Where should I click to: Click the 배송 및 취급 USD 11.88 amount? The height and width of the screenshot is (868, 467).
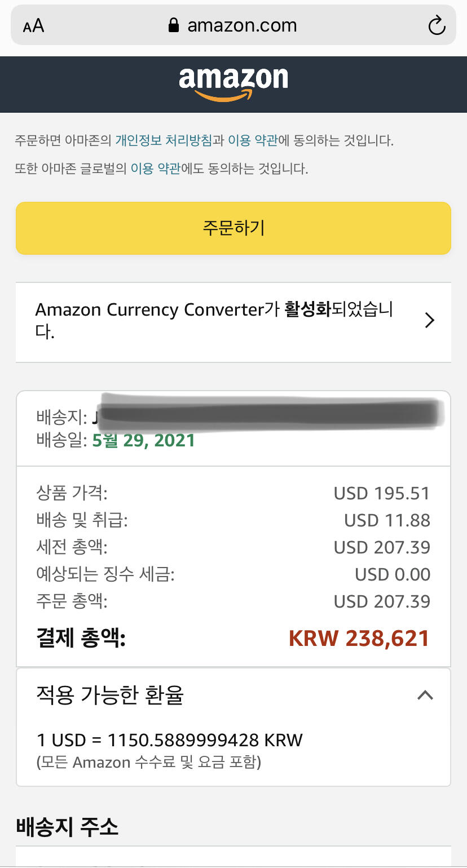click(x=387, y=520)
